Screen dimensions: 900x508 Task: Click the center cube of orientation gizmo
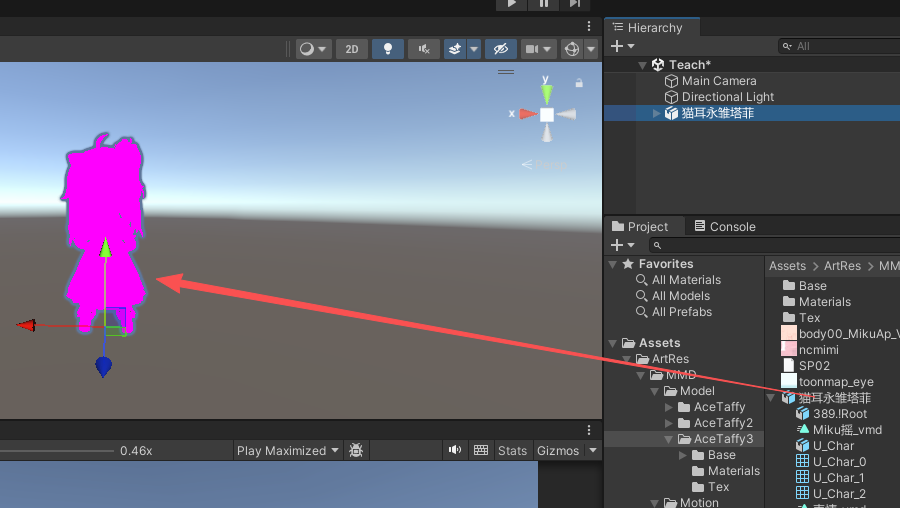547,115
